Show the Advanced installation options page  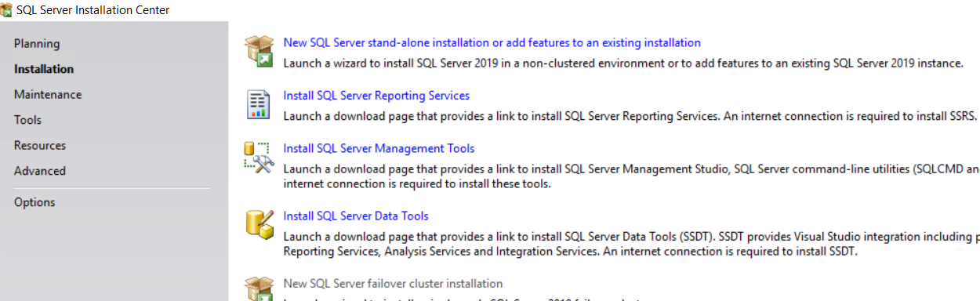tap(40, 171)
